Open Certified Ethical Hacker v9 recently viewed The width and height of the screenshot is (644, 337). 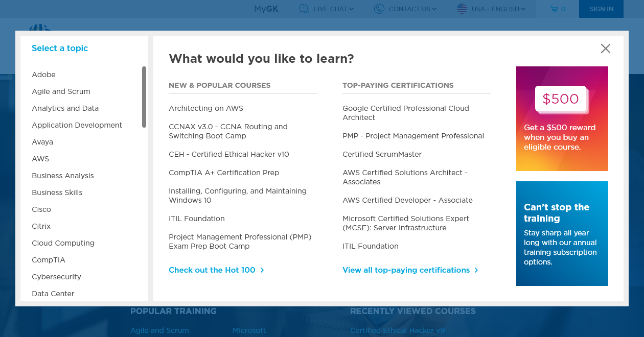pos(397,330)
